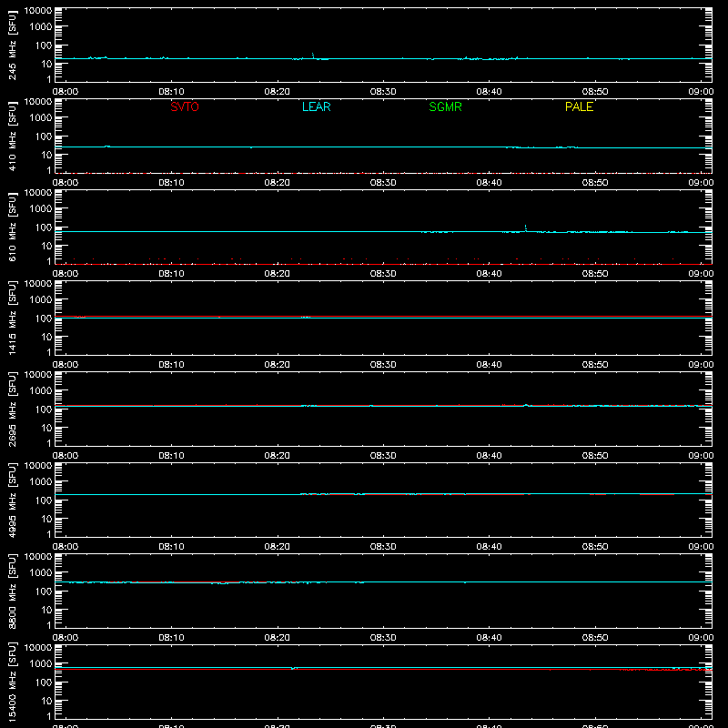Click the dip near 08:21 in 15400 MHz trace

point(292,669)
